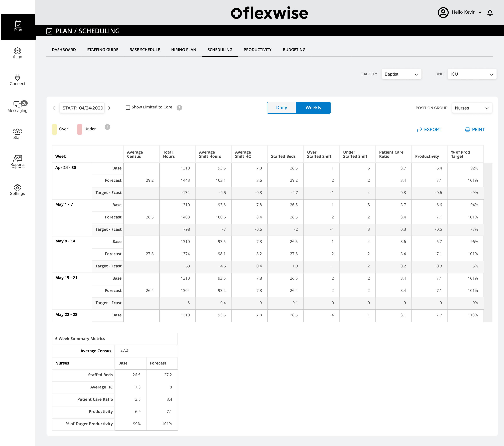
Task: Click the -132 Target - Fcast value
Action: 185,193
